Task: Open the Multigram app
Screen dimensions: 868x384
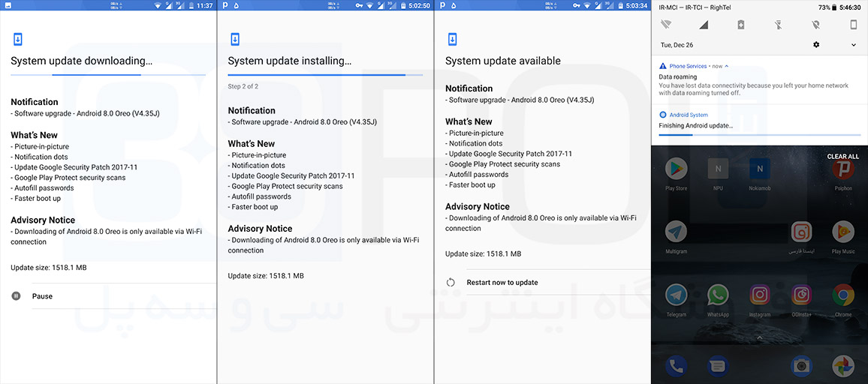Action: pos(676,232)
